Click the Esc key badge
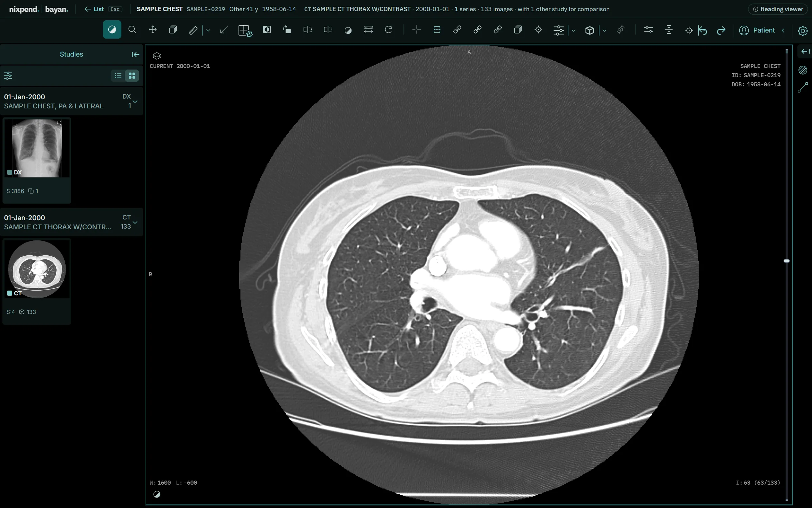 click(115, 9)
